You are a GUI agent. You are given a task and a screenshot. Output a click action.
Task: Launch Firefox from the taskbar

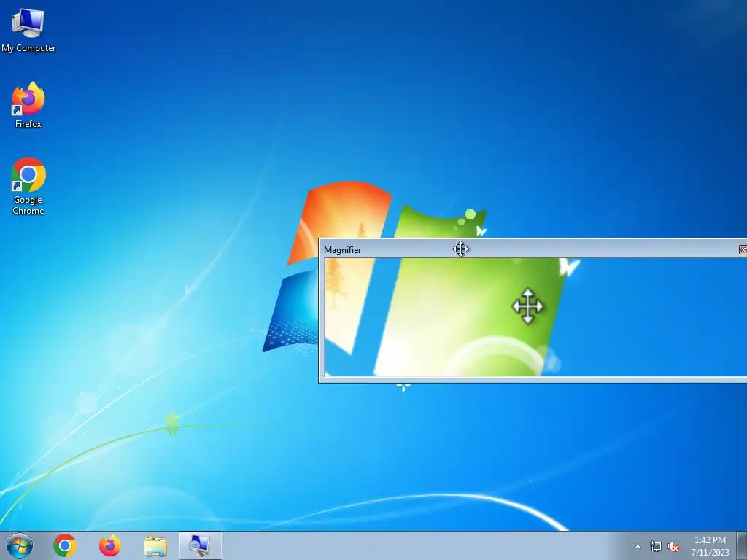click(109, 545)
